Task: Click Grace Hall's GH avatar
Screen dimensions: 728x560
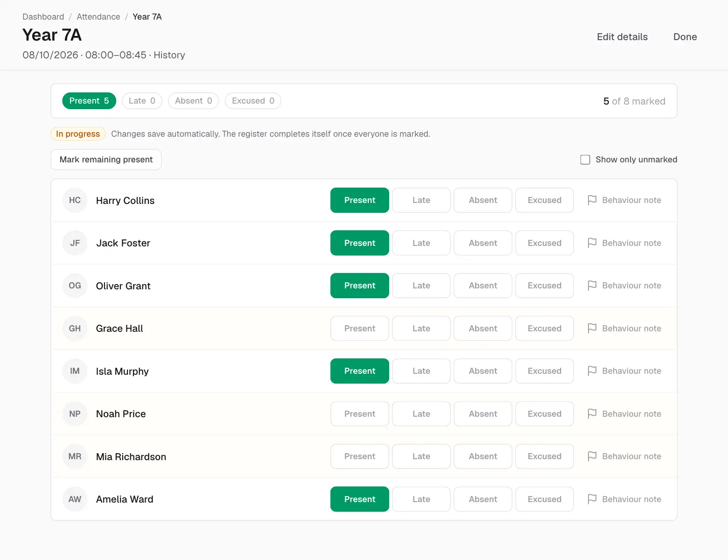Action: (75, 329)
